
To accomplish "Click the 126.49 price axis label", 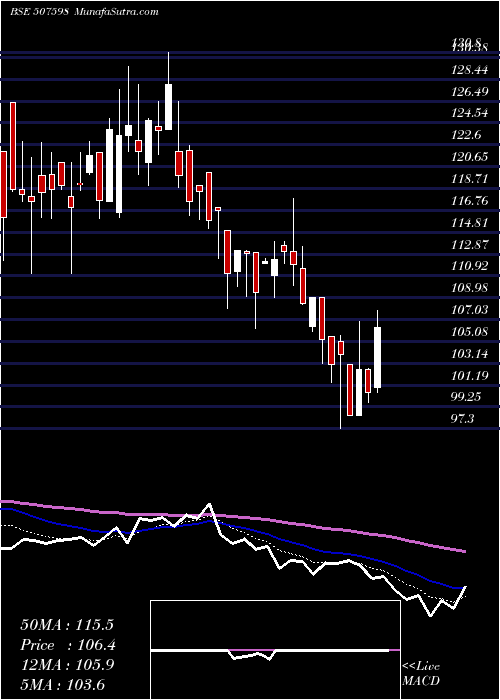I will tap(470, 91).
